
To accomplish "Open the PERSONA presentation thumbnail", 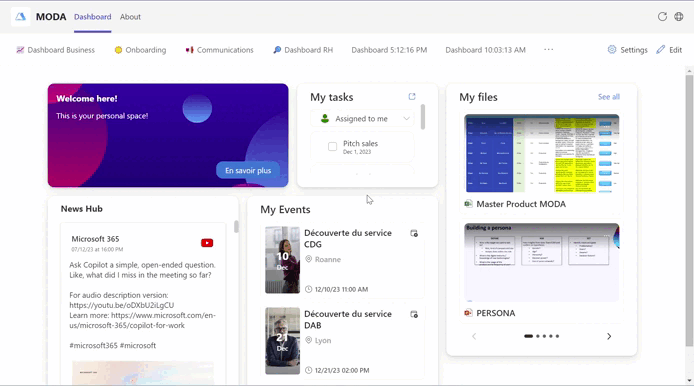I will click(542, 262).
